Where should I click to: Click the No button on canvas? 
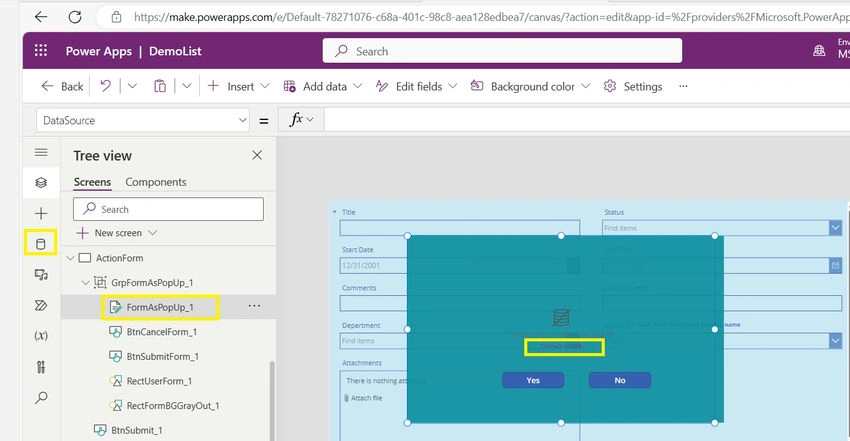click(620, 380)
